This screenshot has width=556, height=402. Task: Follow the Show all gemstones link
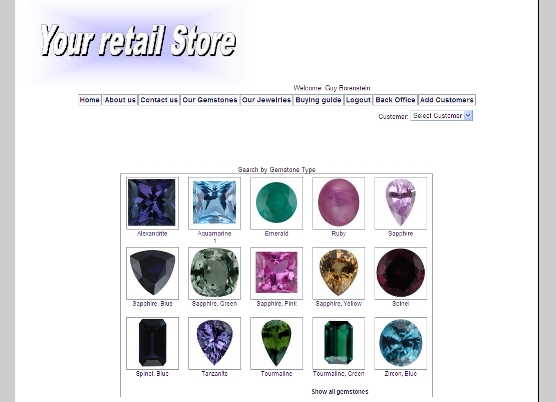[x=340, y=392]
